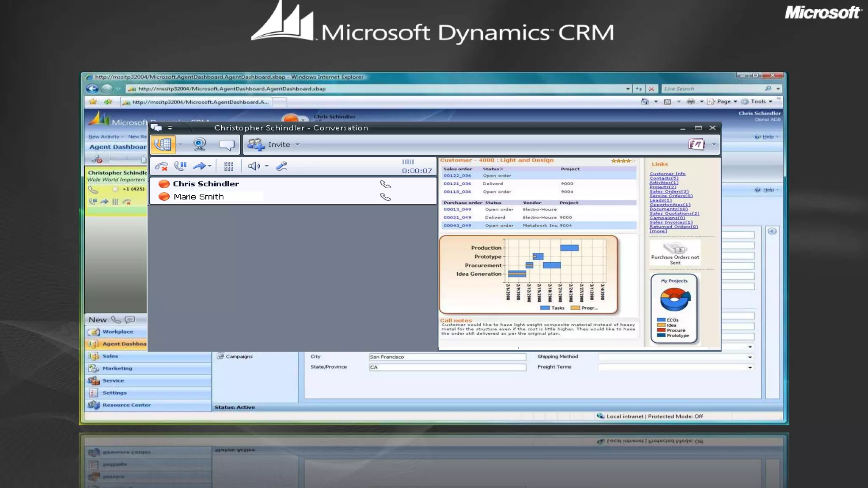The width and height of the screenshot is (868, 488).
Task: Click sales order 00121_036 link
Action: click(x=457, y=184)
